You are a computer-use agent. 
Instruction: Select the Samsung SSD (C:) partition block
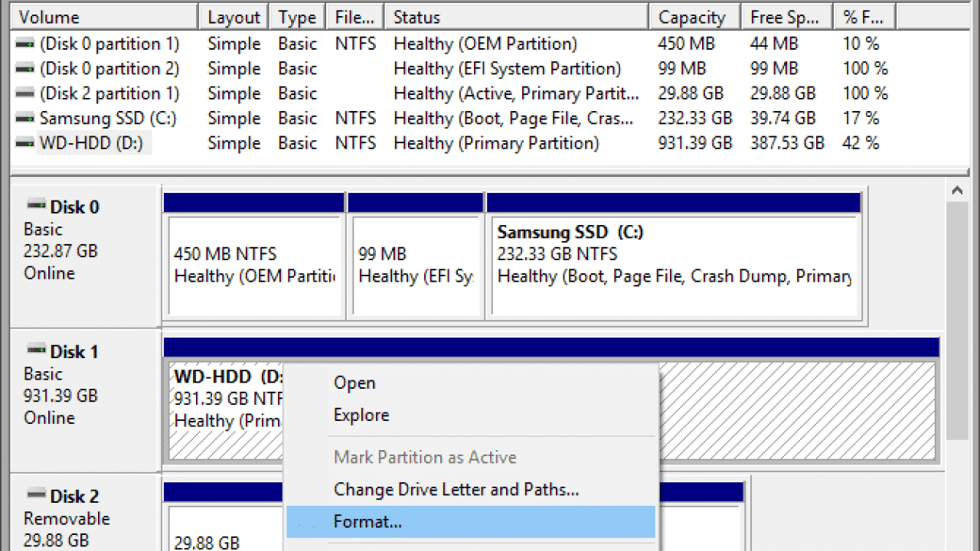click(x=674, y=266)
